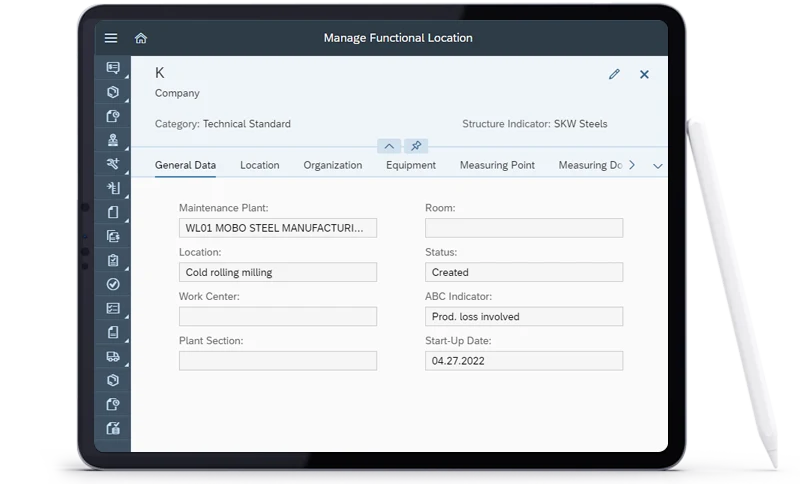Click the Manage Functional Location title
The height and width of the screenshot is (484, 800).
398,38
